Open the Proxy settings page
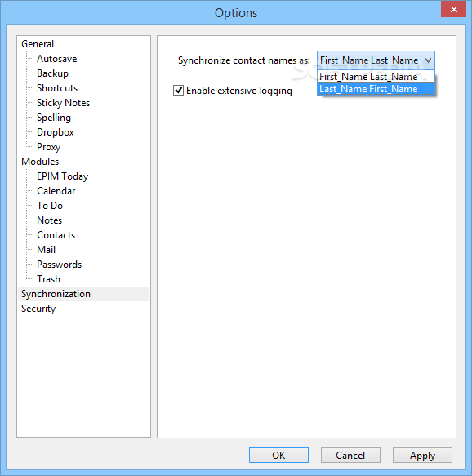This screenshot has height=476, width=472. click(48, 147)
